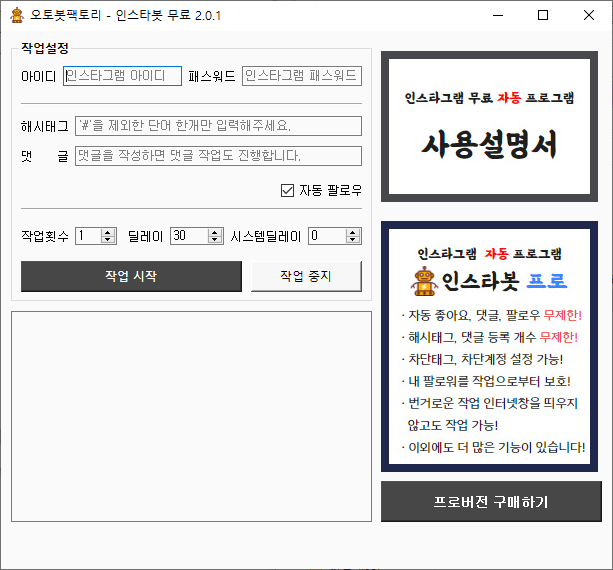
Task: Decrease 작업횟수 with the down arrow
Action: click(108, 239)
